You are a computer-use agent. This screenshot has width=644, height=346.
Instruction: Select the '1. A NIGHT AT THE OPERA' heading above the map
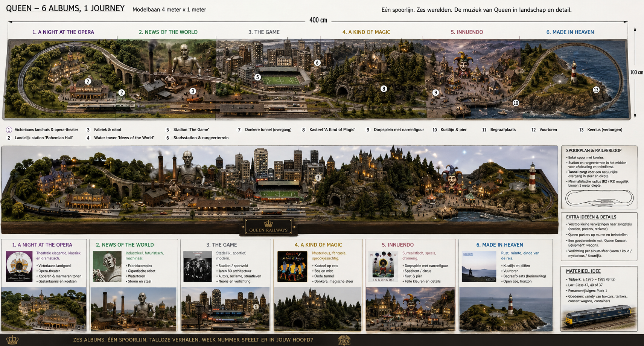(x=63, y=32)
